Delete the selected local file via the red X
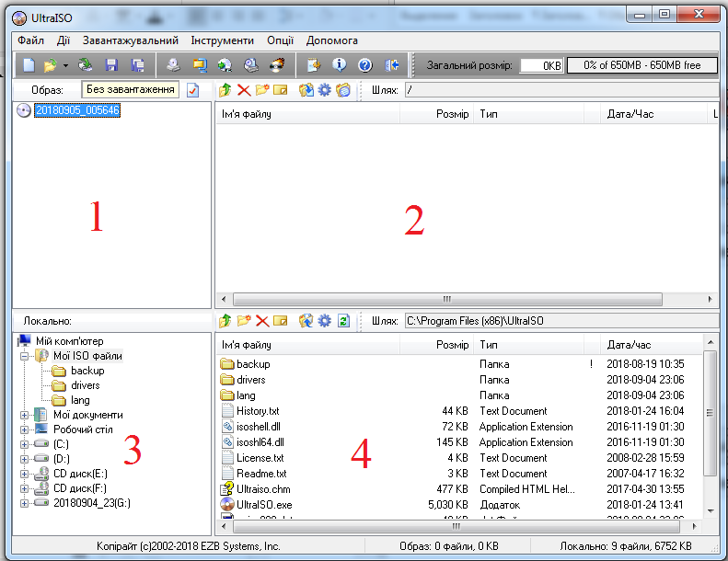 (262, 321)
